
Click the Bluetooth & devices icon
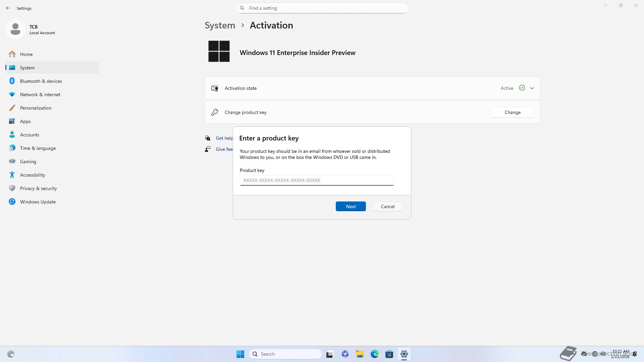(12, 81)
